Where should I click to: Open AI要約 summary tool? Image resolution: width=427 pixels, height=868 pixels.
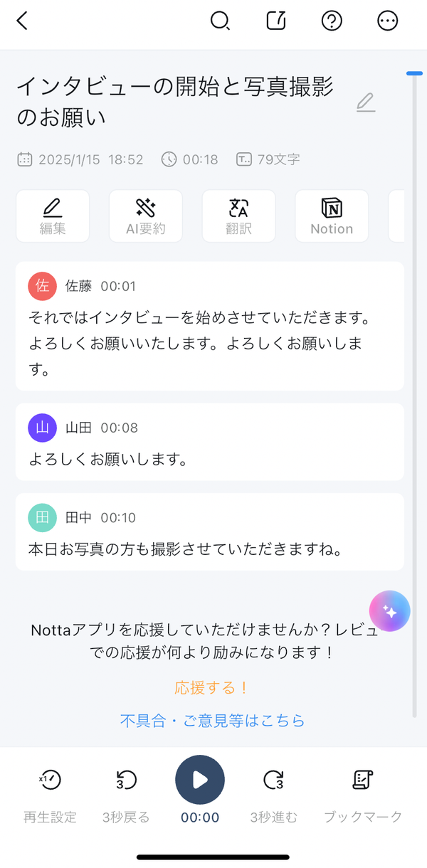146,216
